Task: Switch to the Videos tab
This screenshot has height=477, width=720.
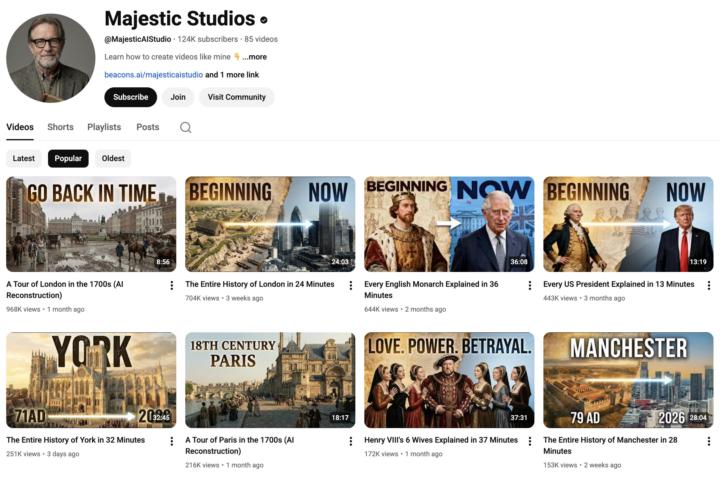Action: coord(20,127)
